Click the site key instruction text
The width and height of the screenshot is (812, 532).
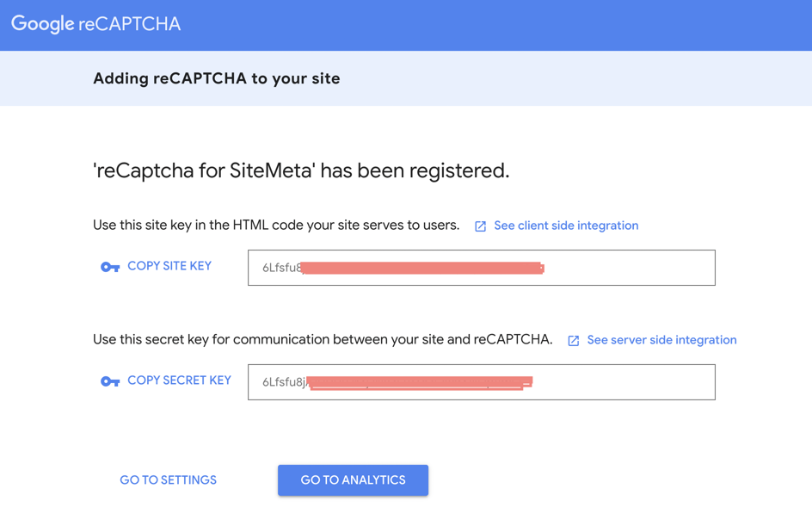pos(276,226)
